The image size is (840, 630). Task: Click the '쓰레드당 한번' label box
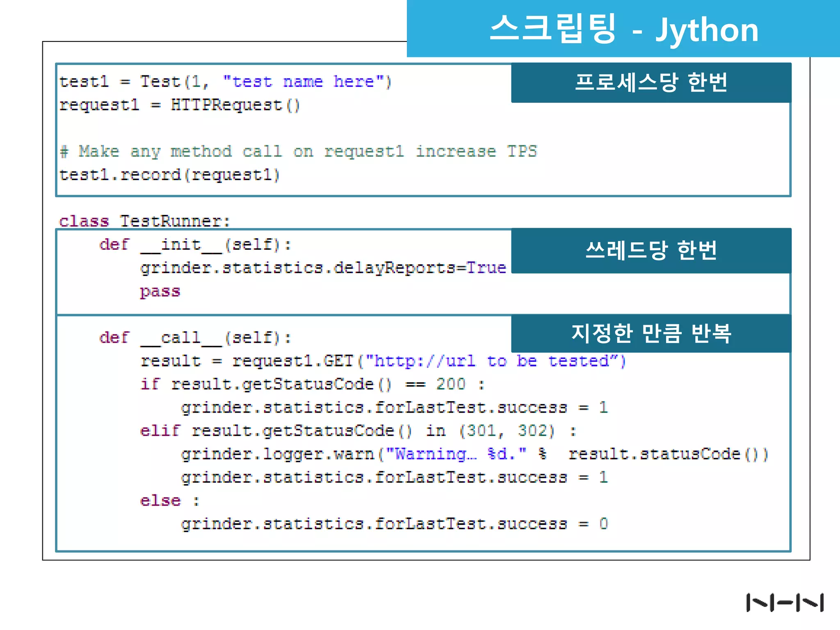coord(651,251)
